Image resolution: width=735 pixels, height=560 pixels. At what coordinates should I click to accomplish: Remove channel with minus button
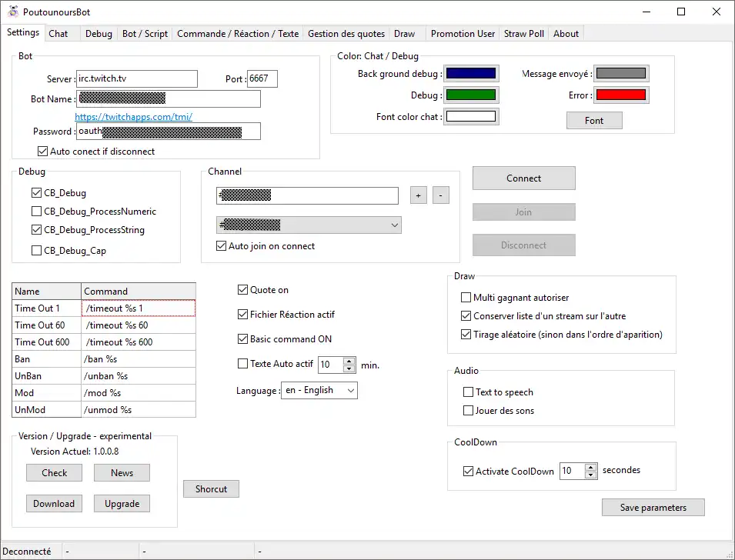(441, 195)
